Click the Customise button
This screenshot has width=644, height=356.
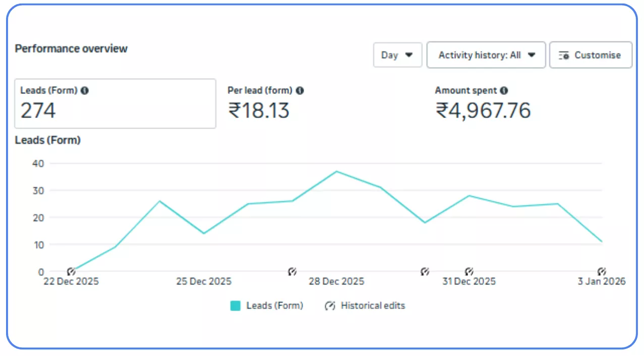(591, 55)
